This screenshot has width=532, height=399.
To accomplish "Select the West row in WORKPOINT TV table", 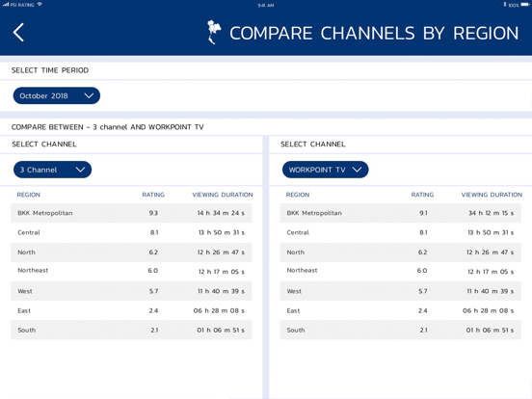I will pyautogui.click(x=400, y=291).
